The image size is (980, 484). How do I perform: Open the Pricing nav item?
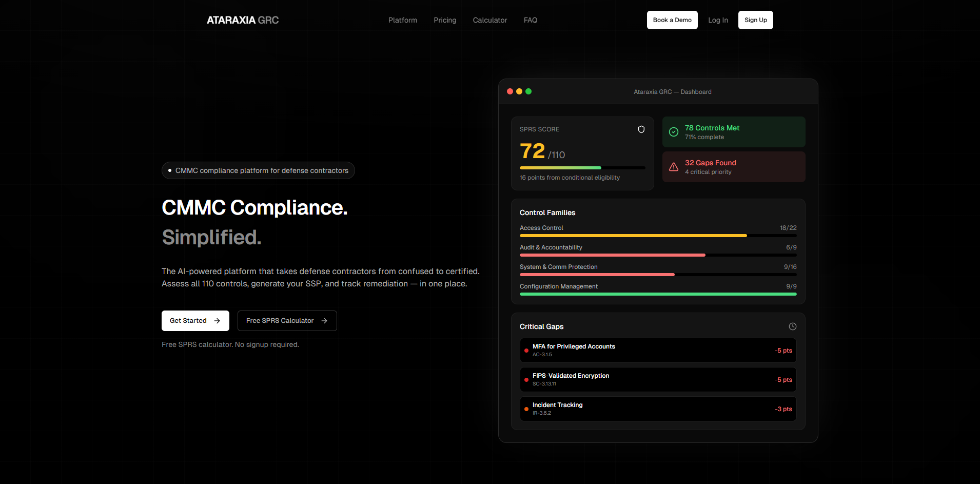[x=445, y=20]
